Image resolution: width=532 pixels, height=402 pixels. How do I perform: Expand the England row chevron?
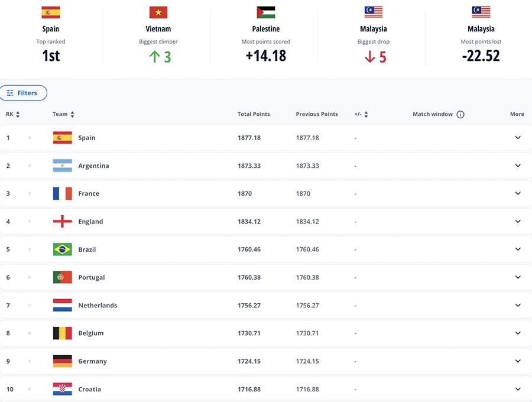[x=518, y=222]
